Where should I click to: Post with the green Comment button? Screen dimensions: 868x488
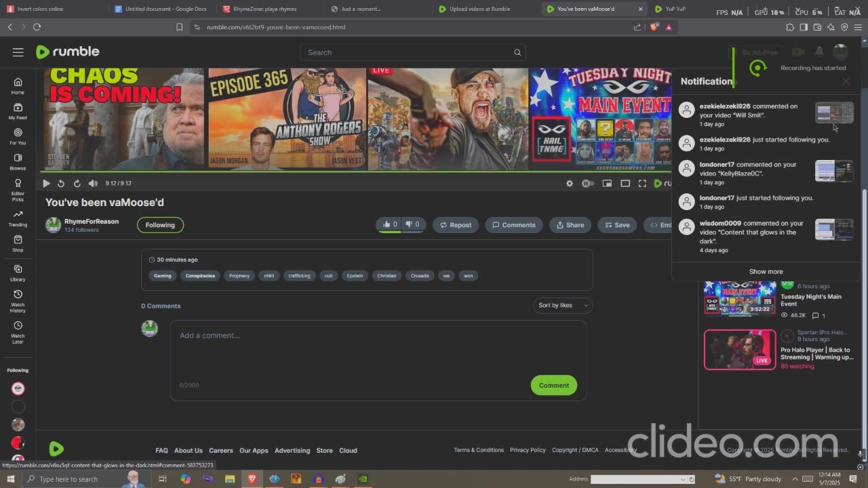pyautogui.click(x=554, y=385)
